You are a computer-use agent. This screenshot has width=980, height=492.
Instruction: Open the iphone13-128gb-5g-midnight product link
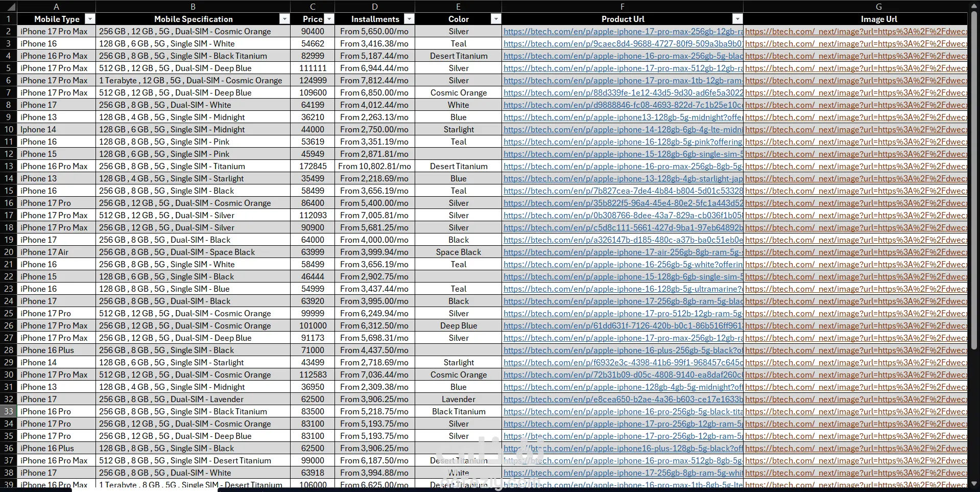click(x=623, y=117)
